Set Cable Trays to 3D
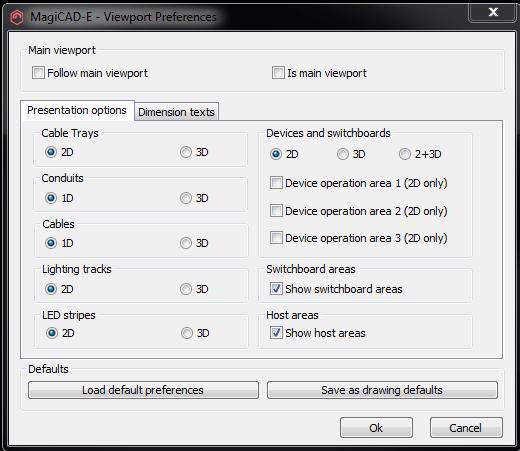Viewport: 520px width, 451px height. pos(186,152)
